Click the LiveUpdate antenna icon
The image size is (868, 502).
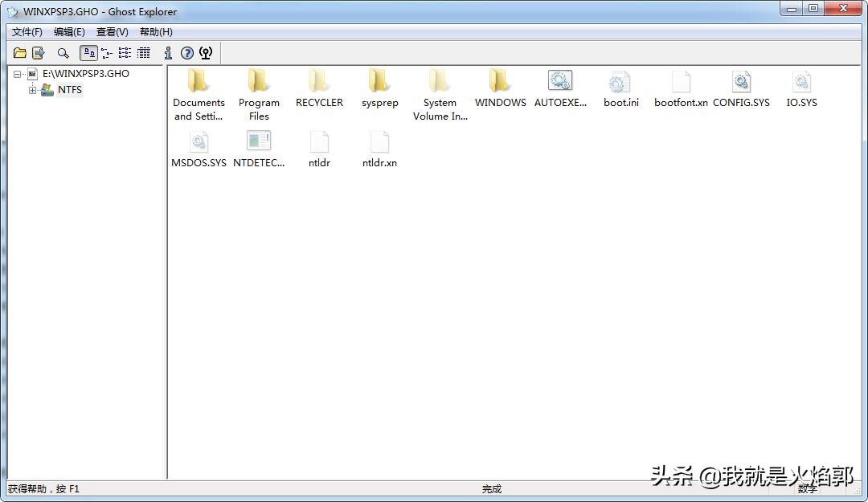(x=206, y=53)
